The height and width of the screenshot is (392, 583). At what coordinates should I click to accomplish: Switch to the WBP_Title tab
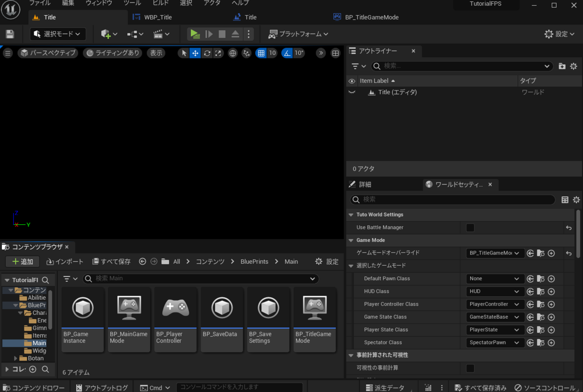point(158,17)
